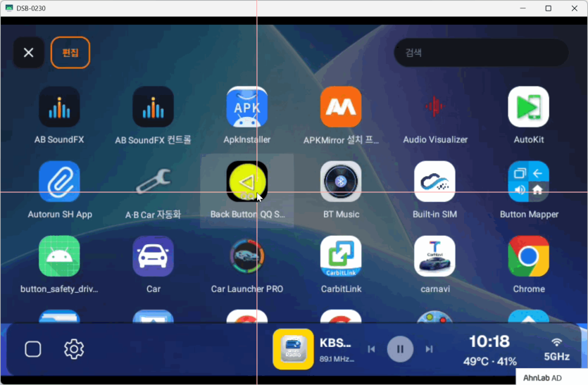Focus the 검색 search field
This screenshot has width=588, height=385.
[481, 53]
